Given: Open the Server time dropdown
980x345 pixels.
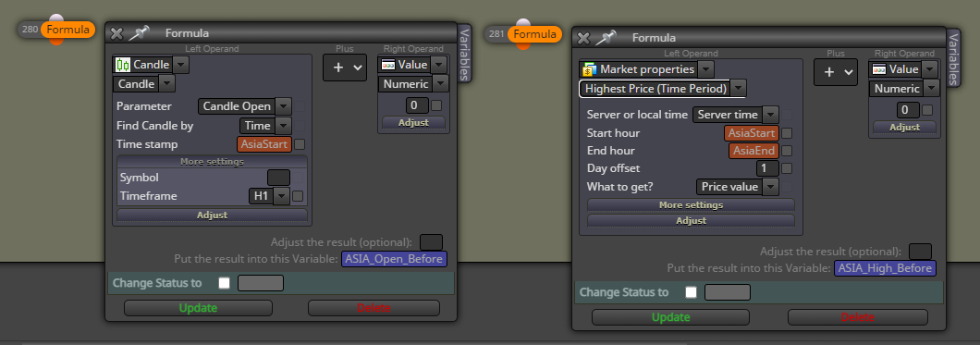Looking at the screenshot, I should [771, 115].
